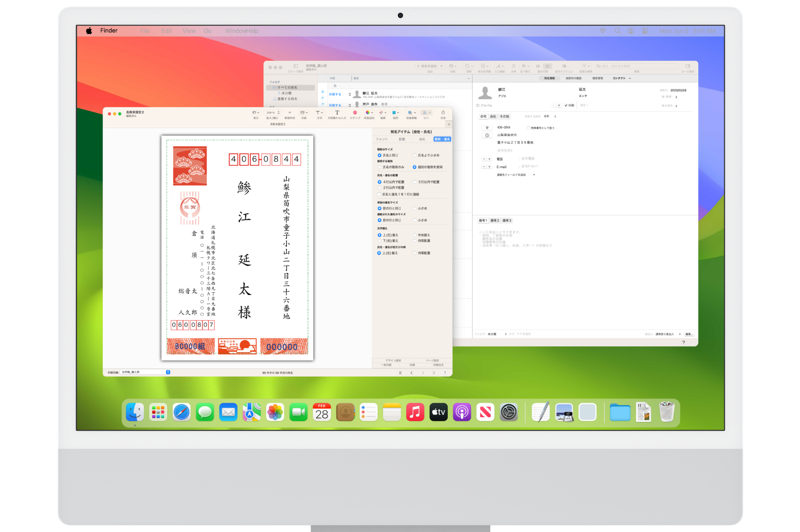Toggle 印刷 checkbox in contact card
The height and width of the screenshot is (532, 800).
coord(566,106)
